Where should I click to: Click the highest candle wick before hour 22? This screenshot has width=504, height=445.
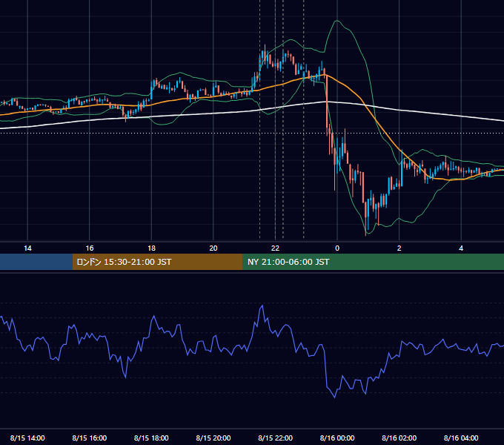point(265,47)
